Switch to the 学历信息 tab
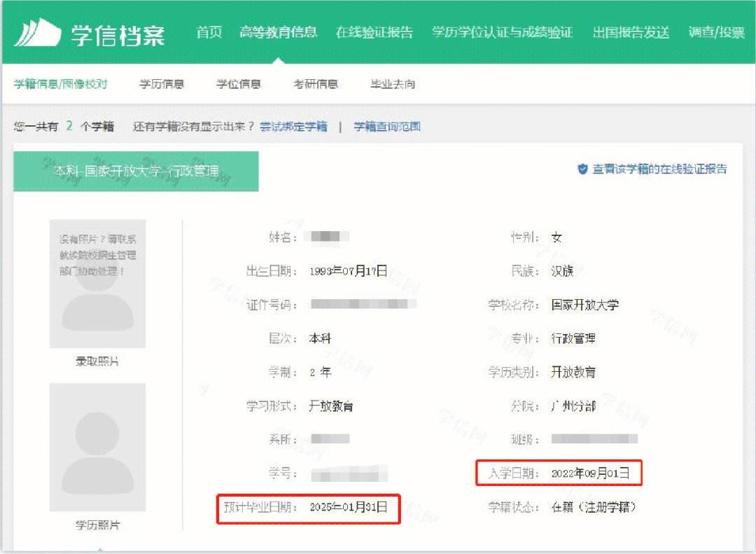 [162, 84]
